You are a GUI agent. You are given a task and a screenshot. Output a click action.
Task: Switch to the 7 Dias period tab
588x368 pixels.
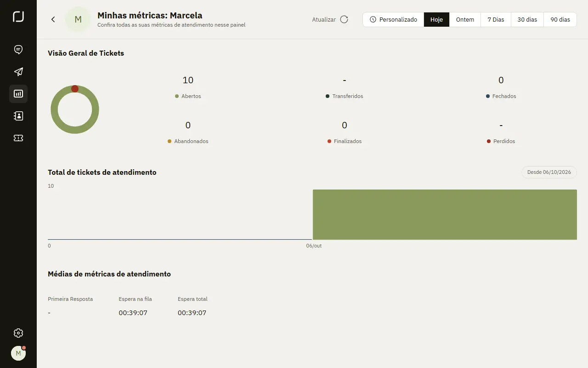pyautogui.click(x=496, y=19)
